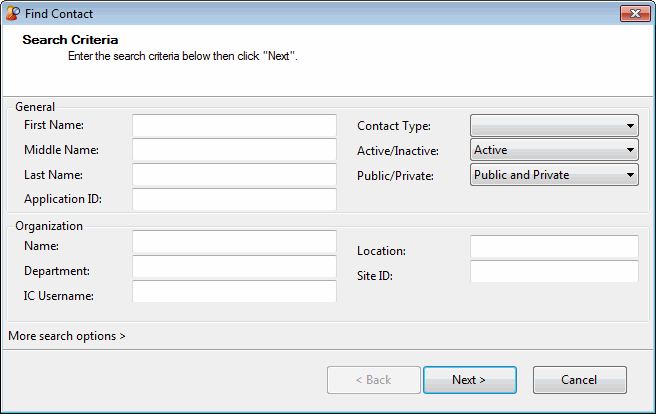Close the Find Contact dialog

[635, 14]
